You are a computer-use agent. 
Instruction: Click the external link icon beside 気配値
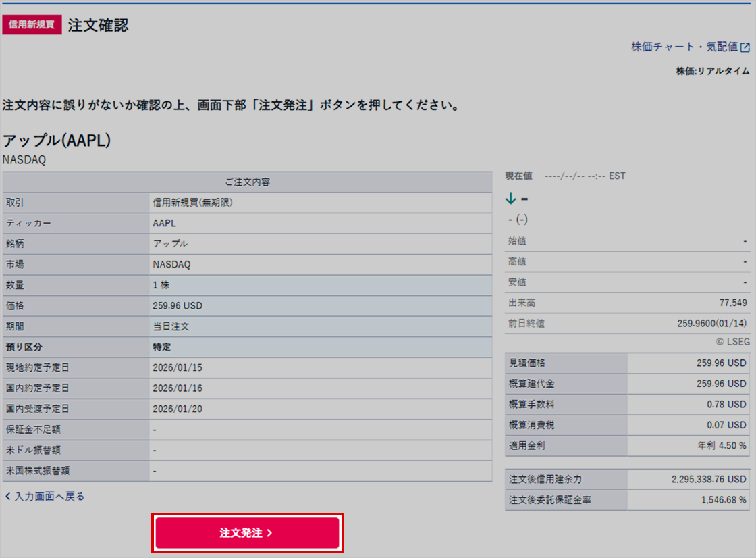(745, 47)
